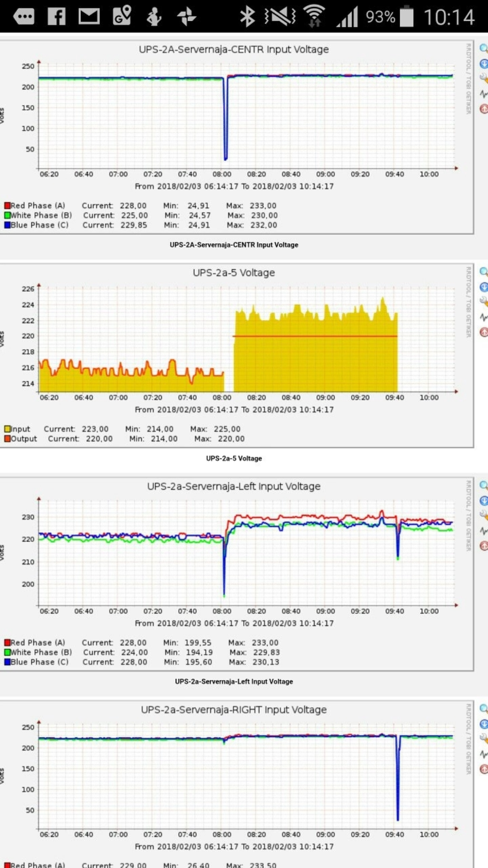
Task: Open realtime waveform icon for UPS-2a-5 graph
Action: pos(484,317)
